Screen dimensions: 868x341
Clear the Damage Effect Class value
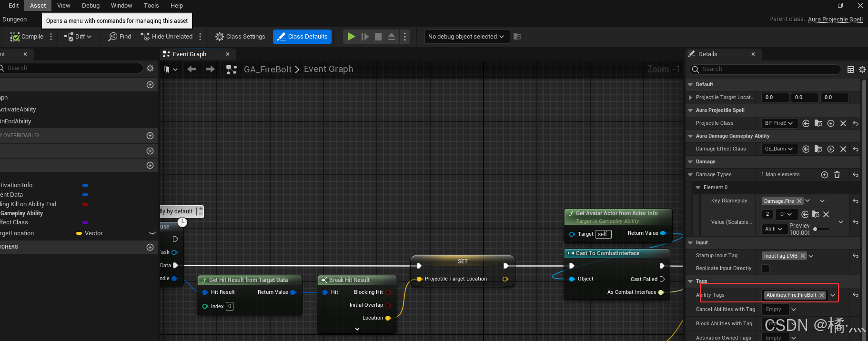(843, 149)
